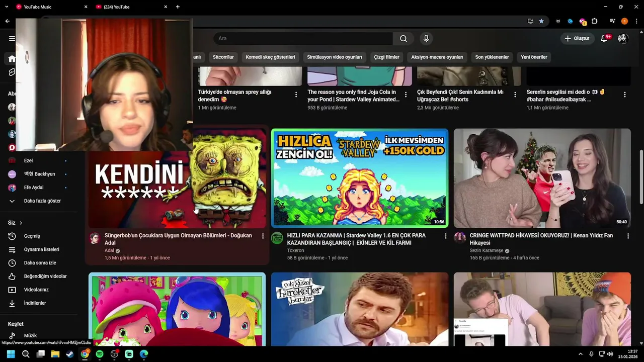Switch to the (224) YouTube tab

coord(131,7)
